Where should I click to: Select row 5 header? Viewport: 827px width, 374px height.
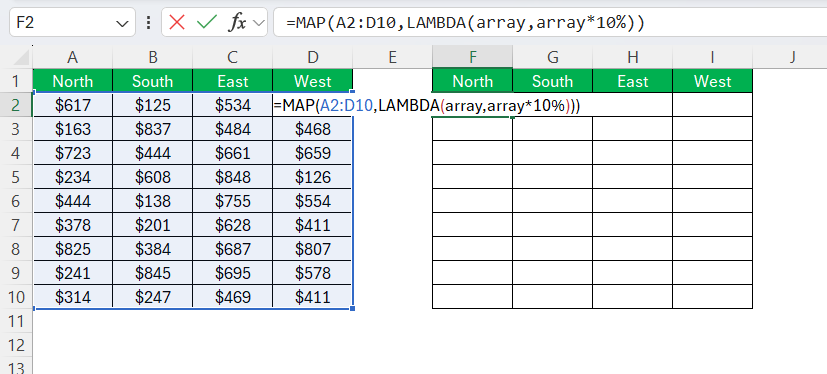tap(16, 177)
